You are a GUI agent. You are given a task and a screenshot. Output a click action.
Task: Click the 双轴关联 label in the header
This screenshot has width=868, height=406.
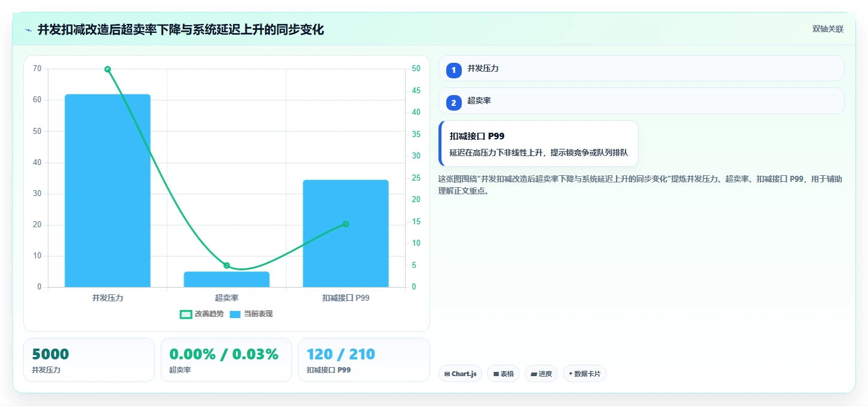[827, 29]
